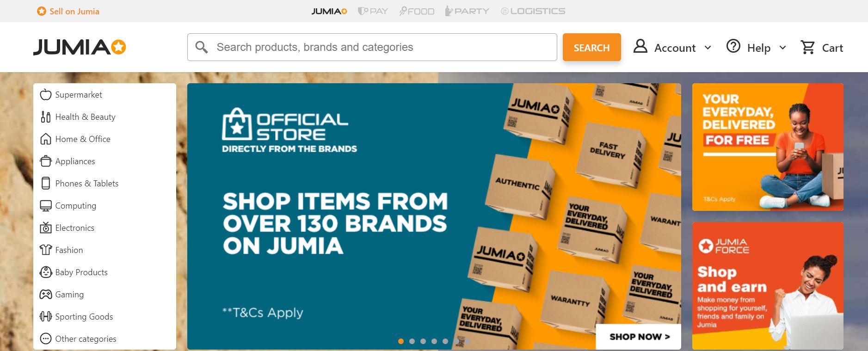Click the Baby Products face icon
The image size is (868, 351).
(46, 272)
